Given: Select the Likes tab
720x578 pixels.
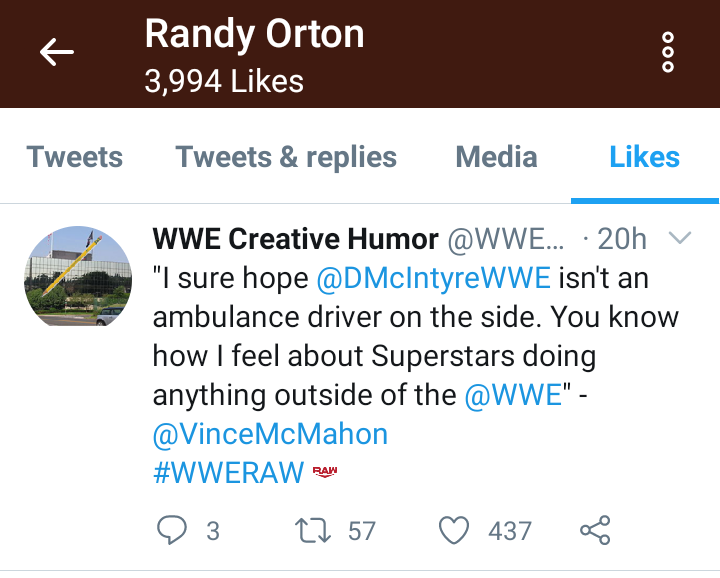Looking at the screenshot, I should coord(644,157).
